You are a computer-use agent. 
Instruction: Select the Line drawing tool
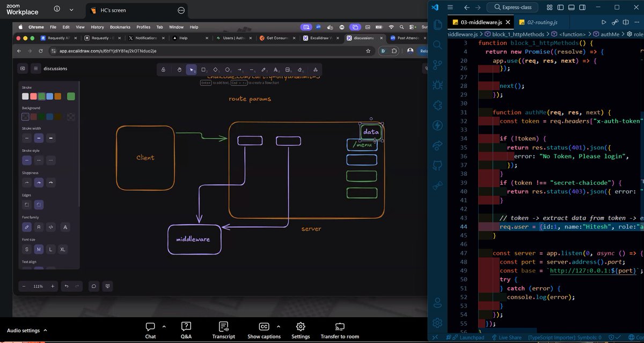(x=252, y=70)
